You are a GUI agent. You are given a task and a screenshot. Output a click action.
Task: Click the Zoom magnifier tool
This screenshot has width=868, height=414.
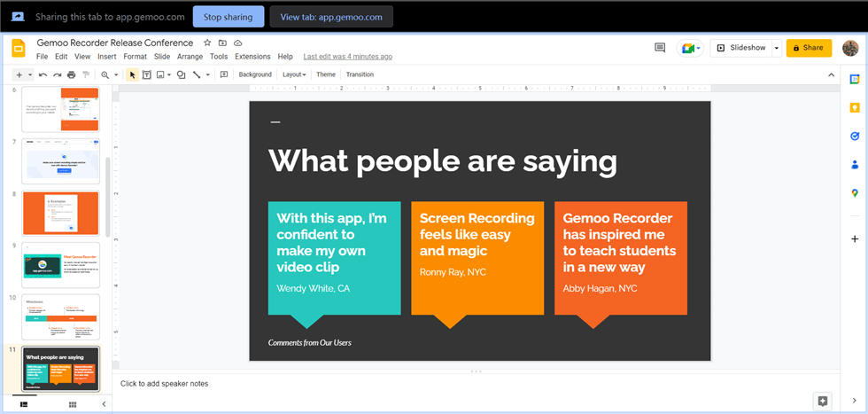(x=105, y=74)
